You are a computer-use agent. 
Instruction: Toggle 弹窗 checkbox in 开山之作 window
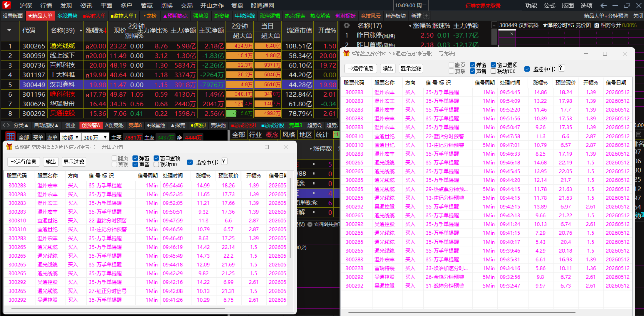click(x=135, y=158)
